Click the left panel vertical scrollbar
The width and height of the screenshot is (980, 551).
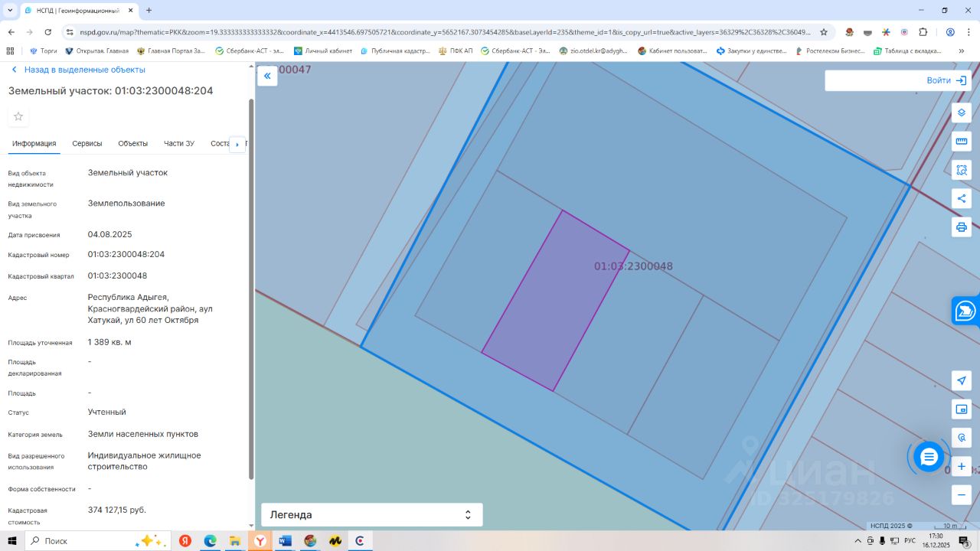[x=251, y=291]
